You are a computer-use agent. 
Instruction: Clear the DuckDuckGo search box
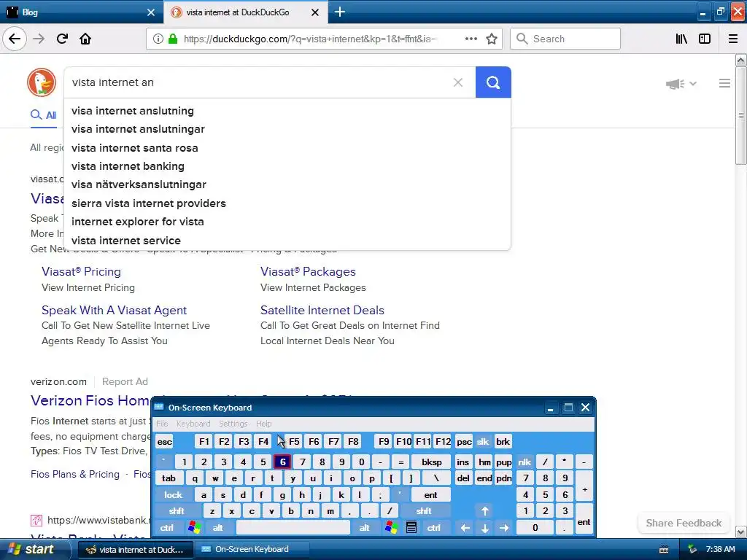(458, 82)
